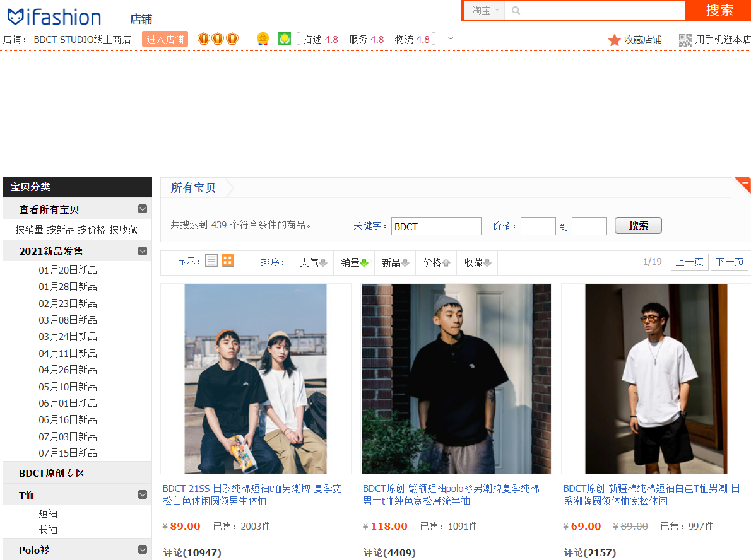Screen dimensions: 751x560
Task: Click the maximum price input field
Action: point(589,226)
